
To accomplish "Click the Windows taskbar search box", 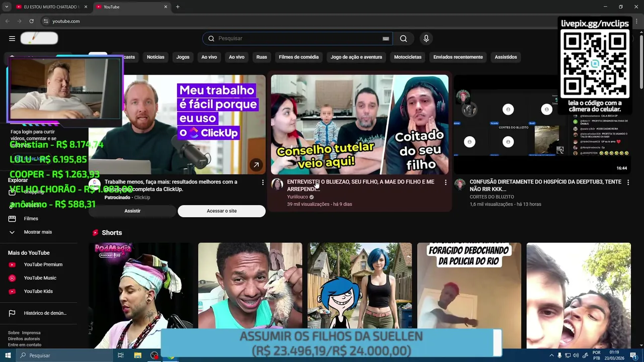I will coord(64,355).
